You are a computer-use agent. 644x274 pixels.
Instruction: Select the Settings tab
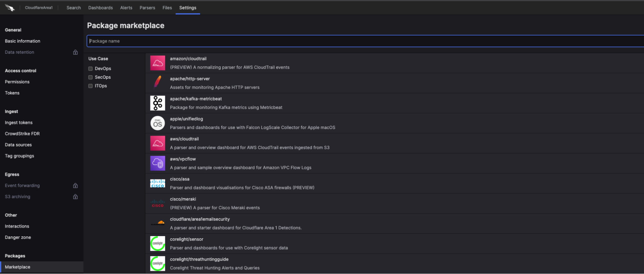coord(188,8)
